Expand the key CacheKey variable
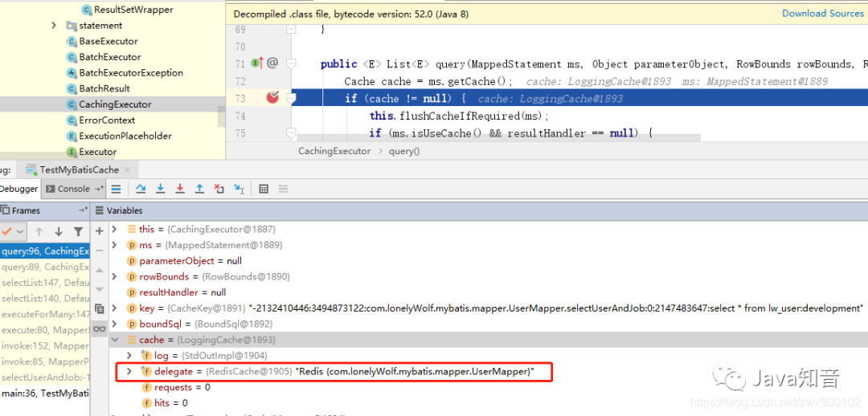 (x=115, y=308)
